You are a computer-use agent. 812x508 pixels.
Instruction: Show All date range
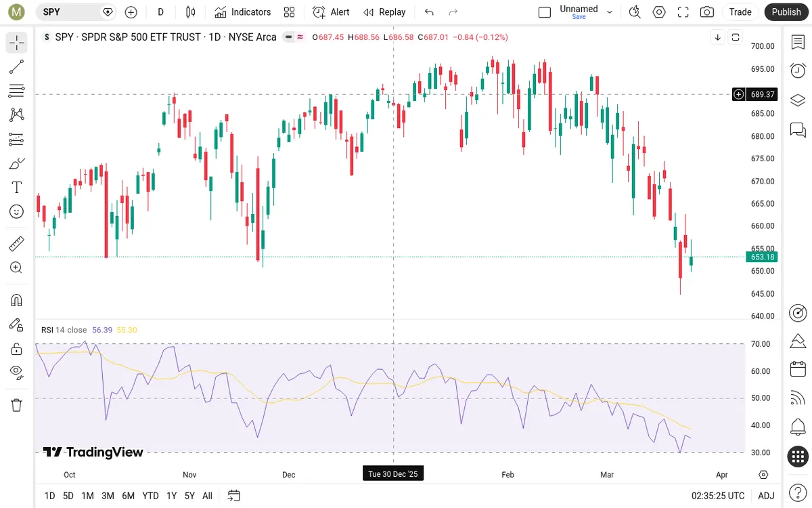point(207,496)
